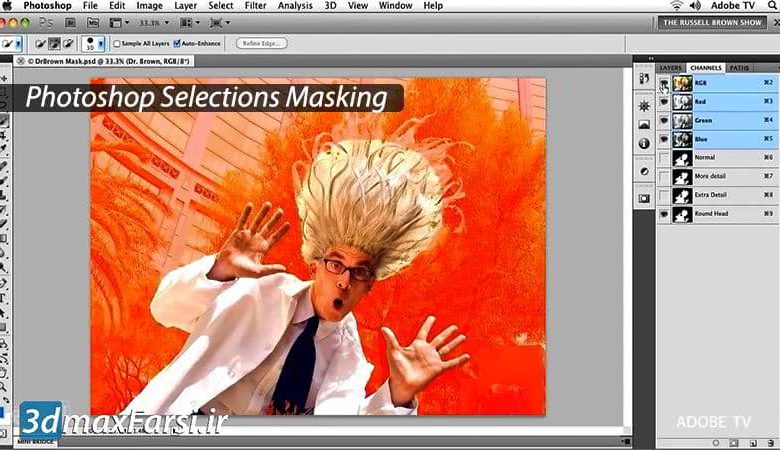Open the Arrange Documents dropdown arrow
The image size is (780, 450).
198,23
